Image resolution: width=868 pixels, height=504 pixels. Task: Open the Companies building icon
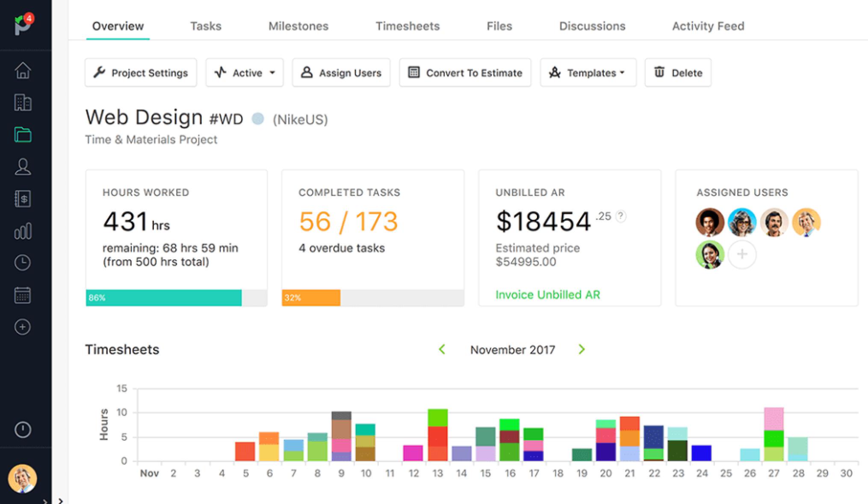coord(23,103)
